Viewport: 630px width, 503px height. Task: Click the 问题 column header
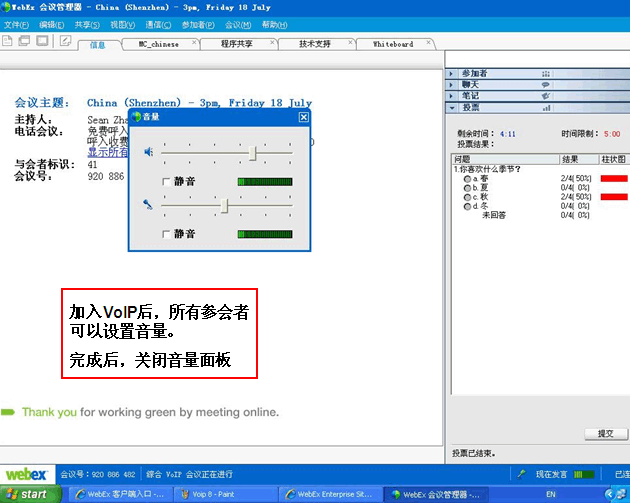506,159
